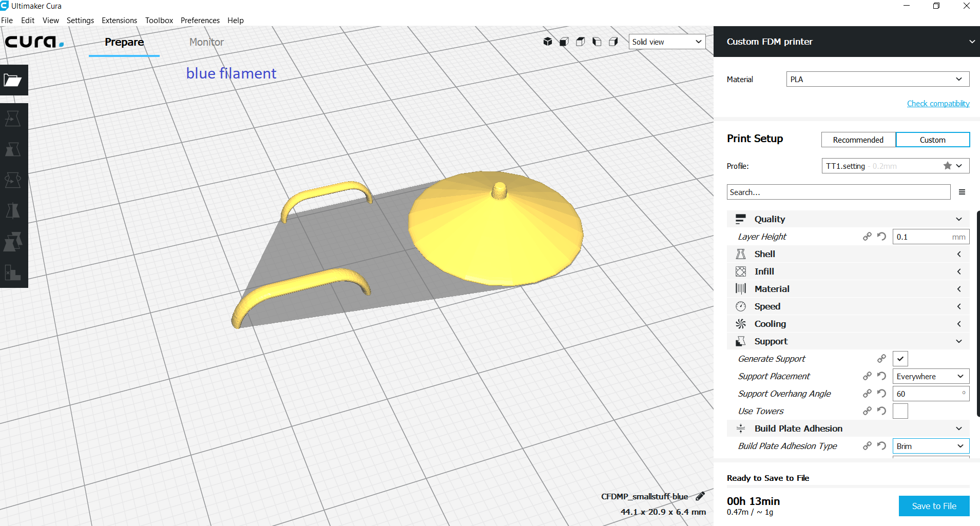Open the View menu

click(x=51, y=21)
